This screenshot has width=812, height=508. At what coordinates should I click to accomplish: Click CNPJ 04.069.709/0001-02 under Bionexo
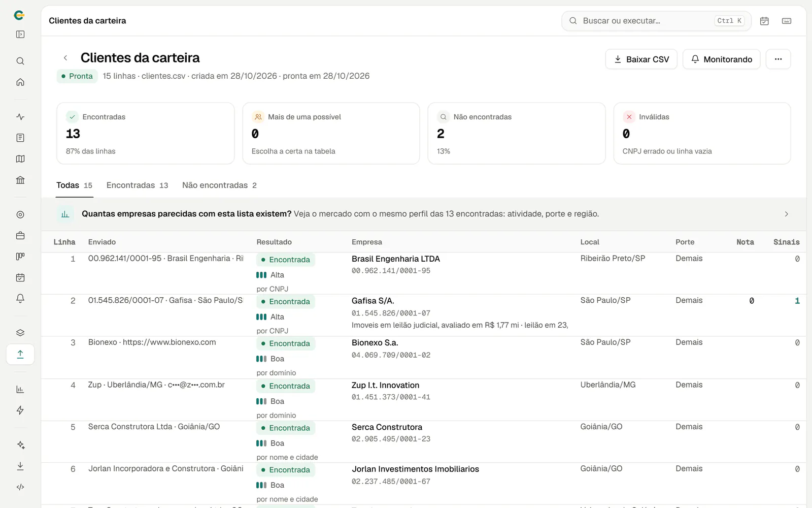tap(391, 355)
